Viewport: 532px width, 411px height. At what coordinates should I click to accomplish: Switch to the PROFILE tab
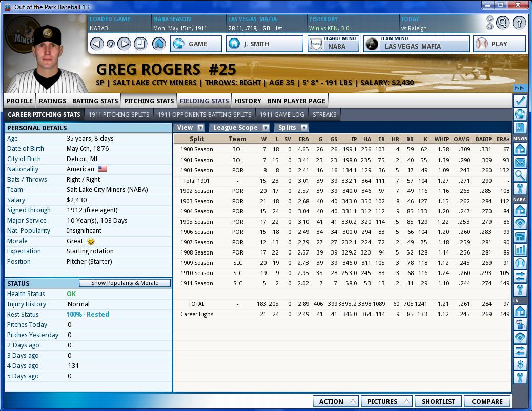[x=19, y=101]
